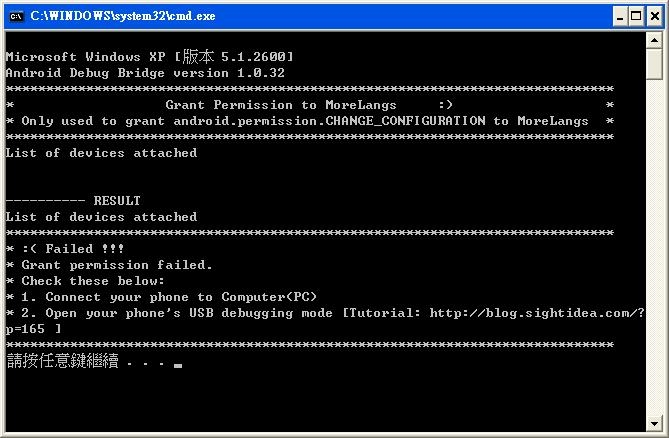Image resolution: width=669 pixels, height=438 pixels.
Task: Click the empty scrollbar track below the thumb
Action: pos(654,247)
